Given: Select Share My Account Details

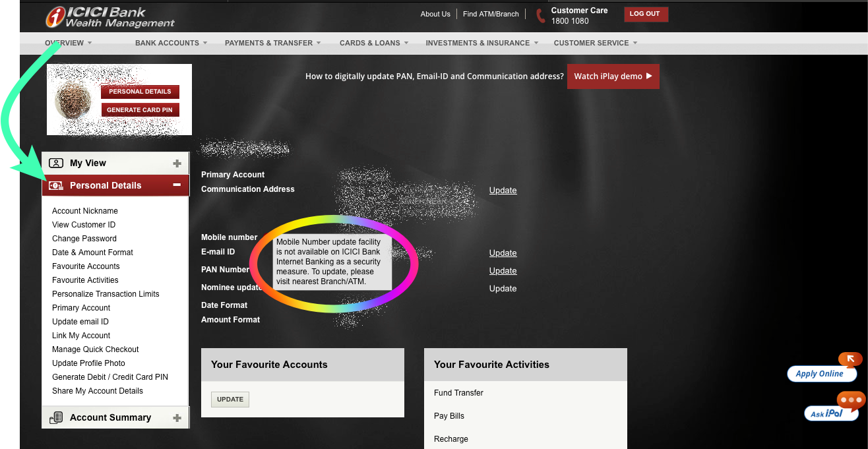Looking at the screenshot, I should point(98,391).
